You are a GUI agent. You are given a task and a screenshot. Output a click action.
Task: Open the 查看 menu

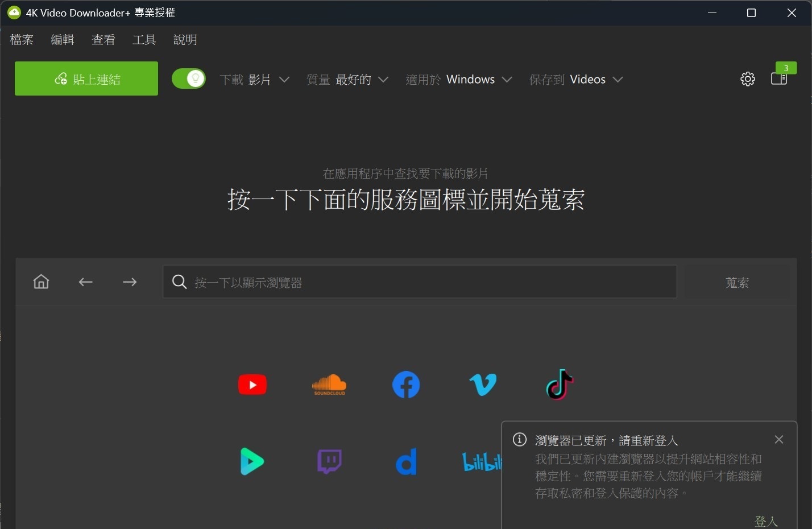[x=103, y=40]
